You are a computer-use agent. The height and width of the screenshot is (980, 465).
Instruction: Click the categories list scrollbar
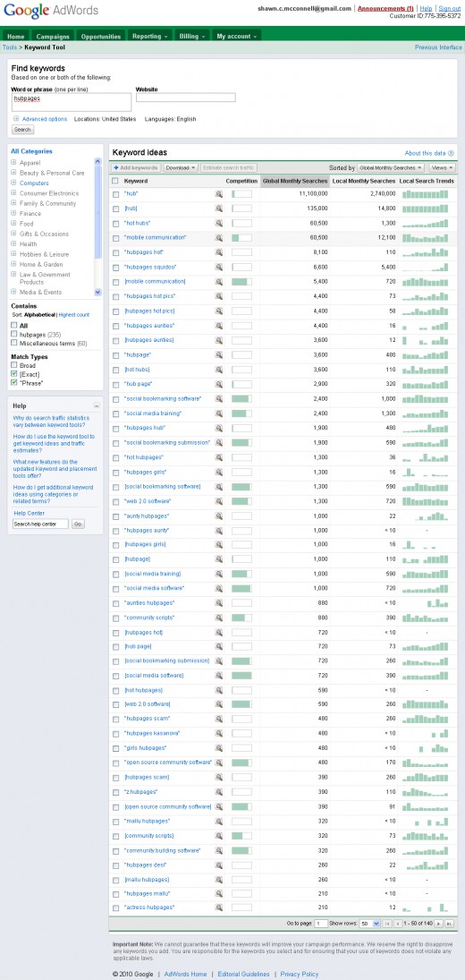coord(97,226)
